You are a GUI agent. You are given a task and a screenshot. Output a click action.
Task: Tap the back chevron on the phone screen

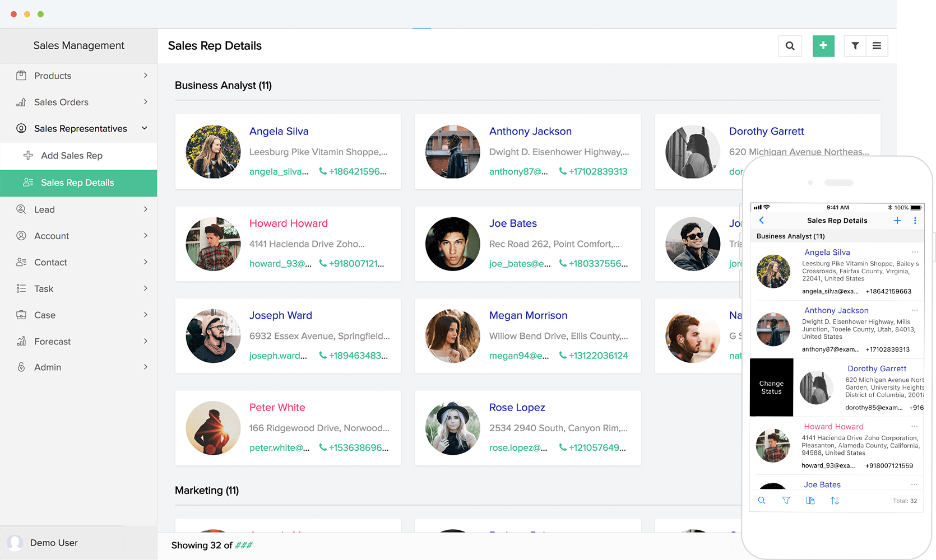(x=762, y=220)
